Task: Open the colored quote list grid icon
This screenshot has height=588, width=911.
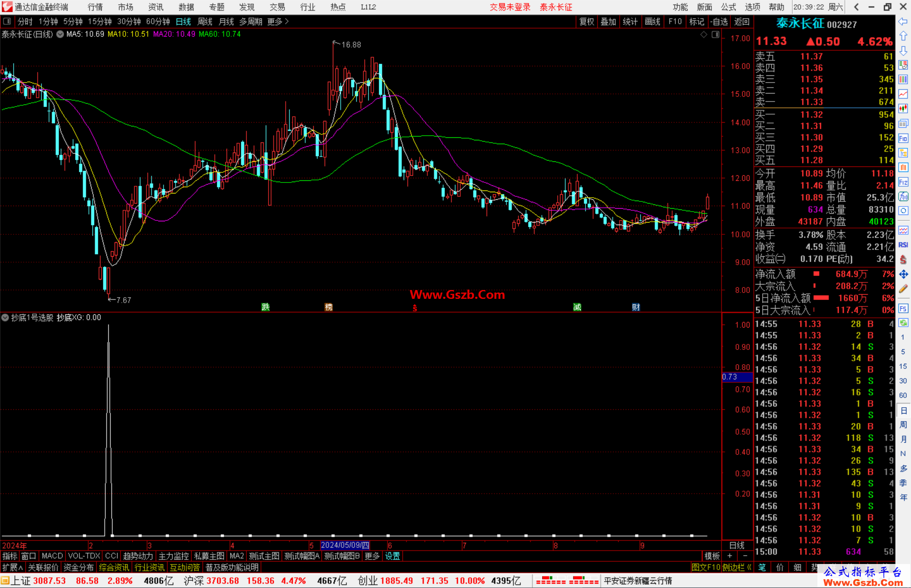Action: (903, 80)
